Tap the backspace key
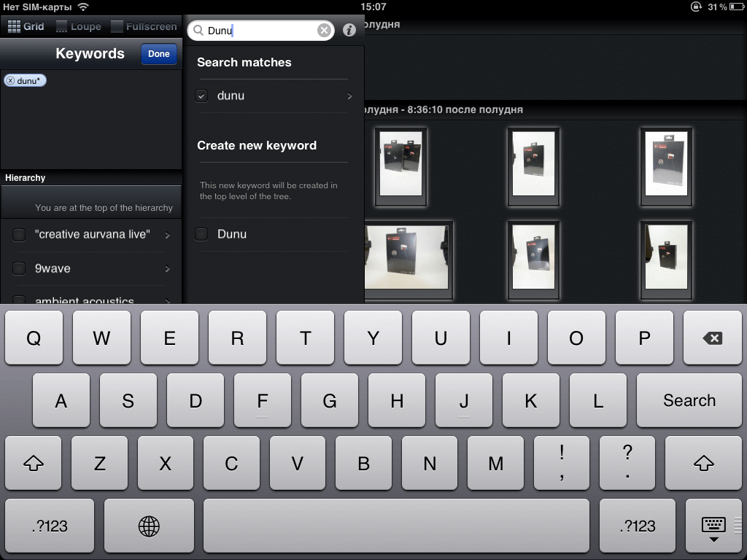 (712, 338)
